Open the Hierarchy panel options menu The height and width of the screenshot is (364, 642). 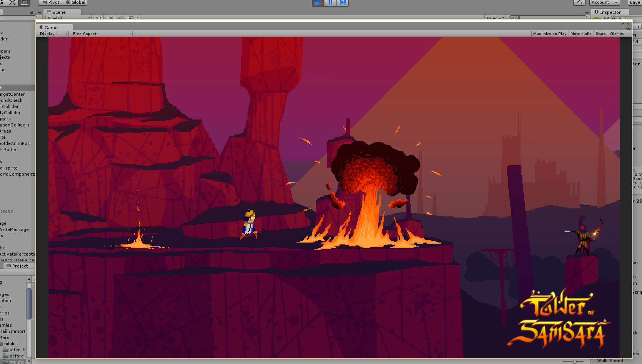[x=38, y=13]
